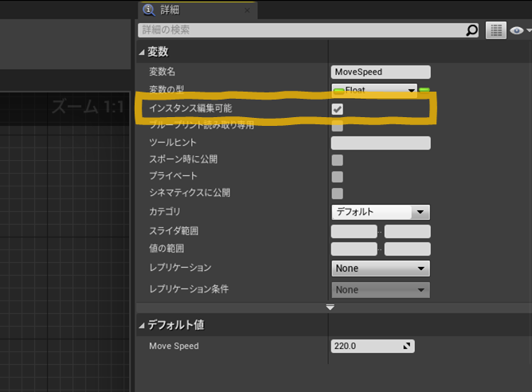
Task: Expand advanced options arrow below 変数 section
Action: 331,308
